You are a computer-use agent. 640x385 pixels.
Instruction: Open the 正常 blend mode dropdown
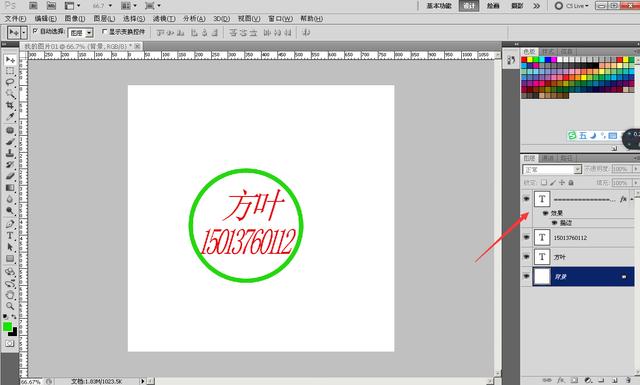pos(552,169)
